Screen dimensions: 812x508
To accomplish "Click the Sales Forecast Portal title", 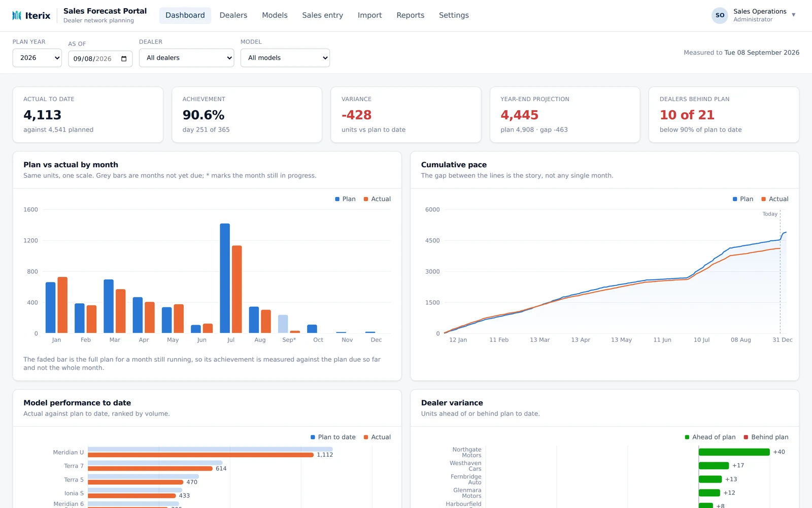I will pyautogui.click(x=105, y=11).
